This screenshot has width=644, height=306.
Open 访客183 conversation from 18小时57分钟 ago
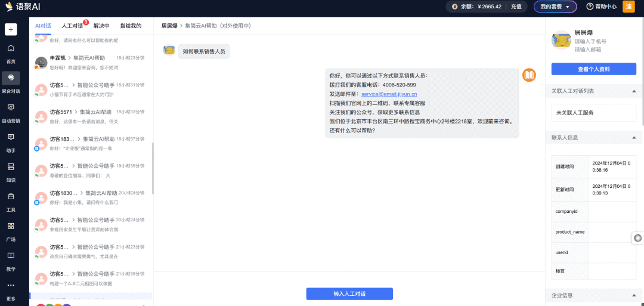[91, 144]
